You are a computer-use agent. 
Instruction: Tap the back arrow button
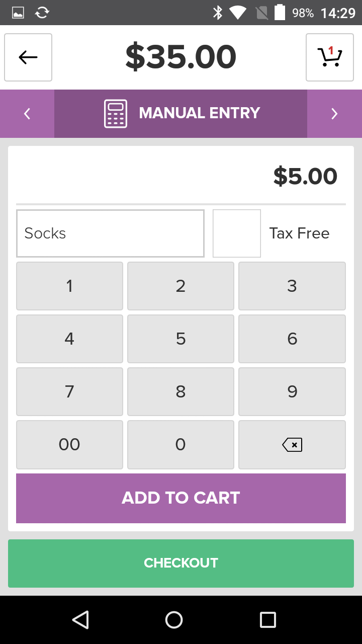(28, 57)
